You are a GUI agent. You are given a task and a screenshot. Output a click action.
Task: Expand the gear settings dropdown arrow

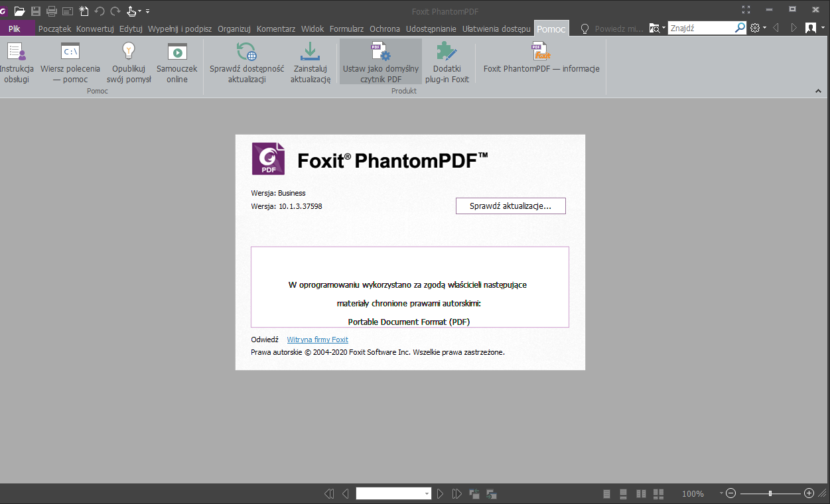pyautogui.click(x=764, y=28)
